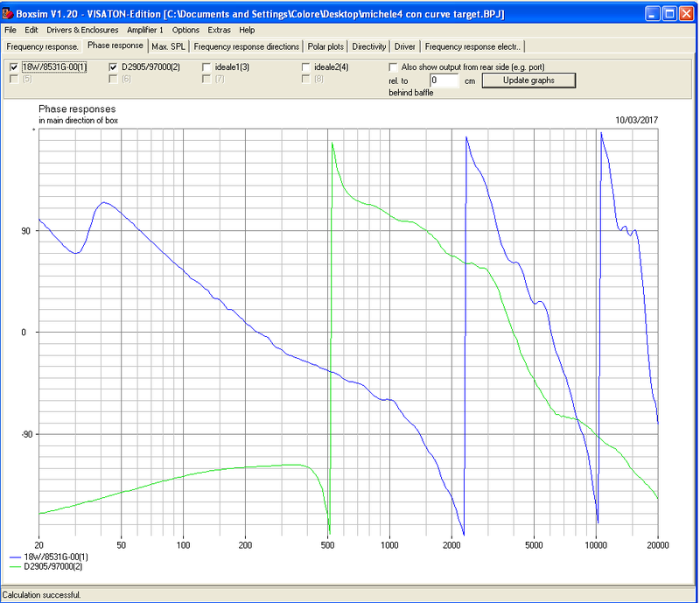
Task: Open Drivers & Enclosures menu
Action: pos(82,30)
